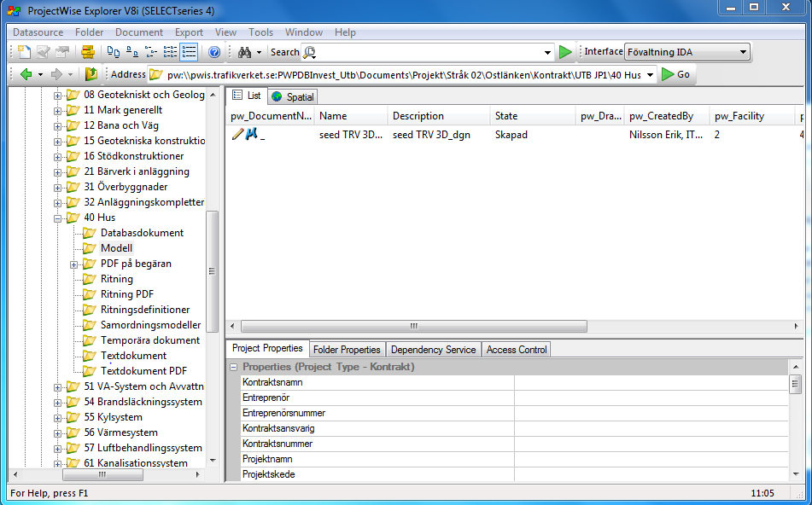This screenshot has width=812, height=505.
Task: Open Help with the blue question mark icon
Action: 214,52
